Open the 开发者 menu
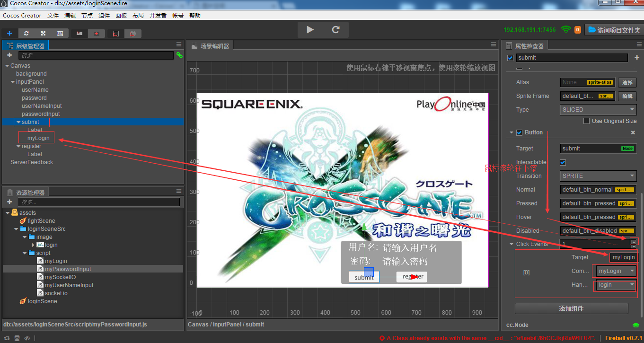The width and height of the screenshot is (644, 343). (158, 15)
